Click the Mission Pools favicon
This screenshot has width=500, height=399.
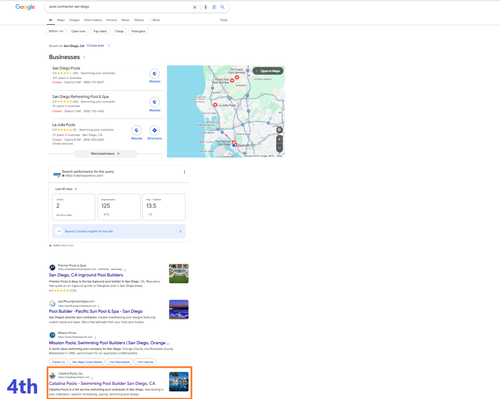point(52,335)
